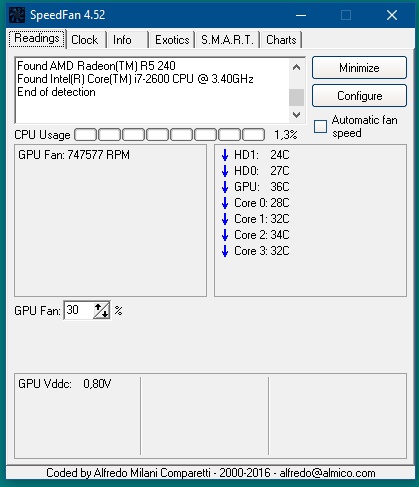Open the Readings tab
The width and height of the screenshot is (419, 487).
[37, 39]
